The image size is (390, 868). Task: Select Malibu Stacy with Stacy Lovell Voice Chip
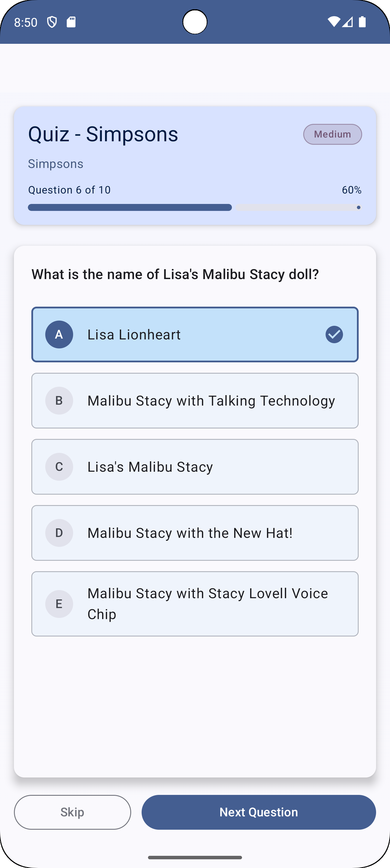pyautogui.click(x=195, y=603)
